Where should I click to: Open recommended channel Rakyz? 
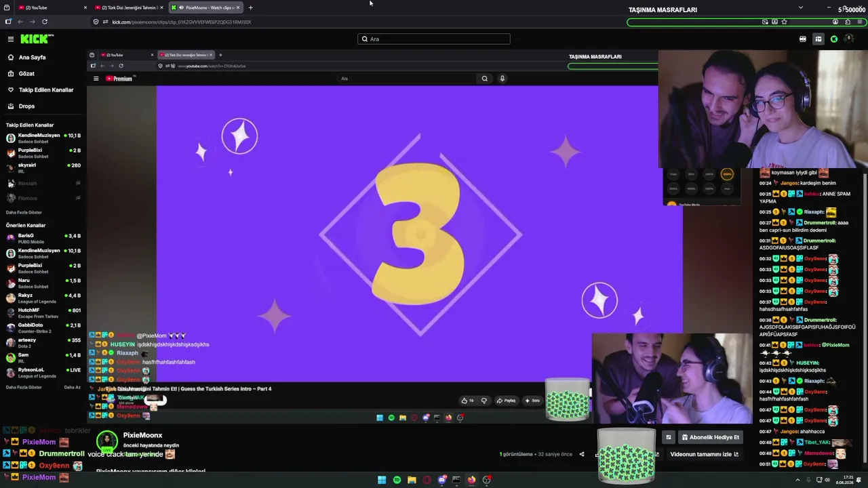(x=43, y=298)
